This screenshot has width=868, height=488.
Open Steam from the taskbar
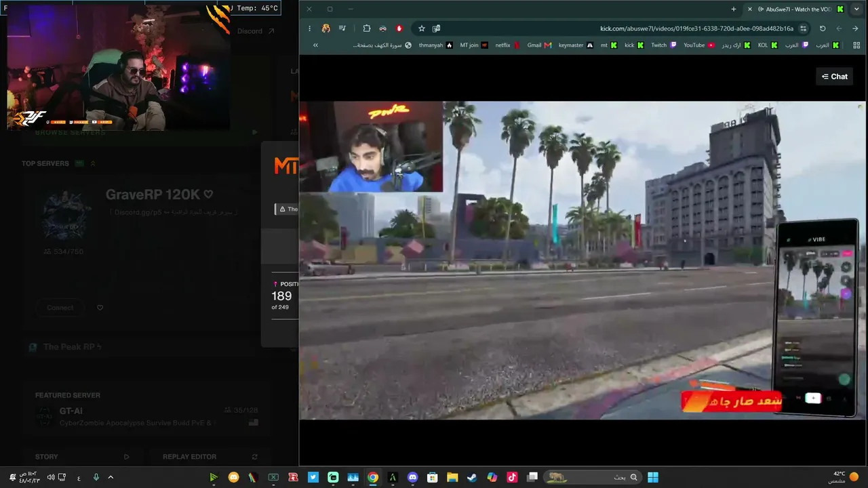click(472, 477)
